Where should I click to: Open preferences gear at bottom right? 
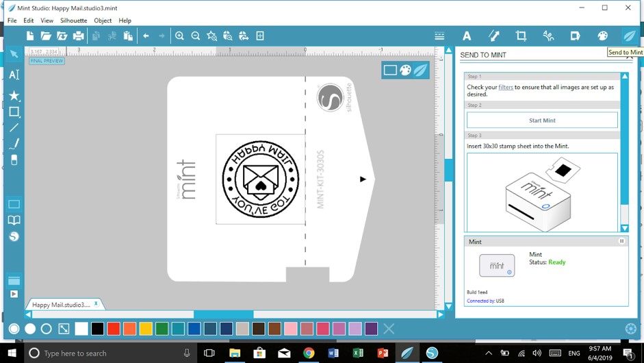tap(631, 329)
